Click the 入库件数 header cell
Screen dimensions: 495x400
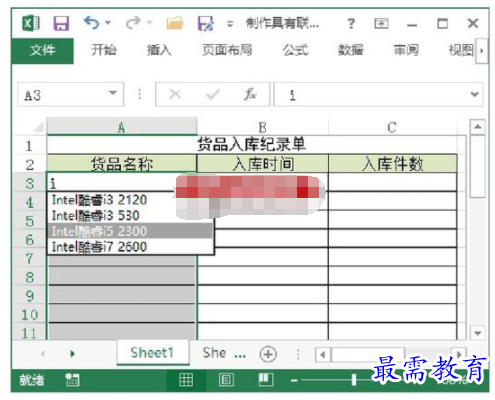pos(392,164)
